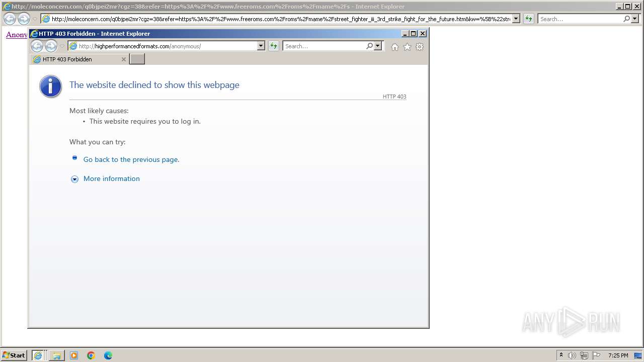
Task: Open the Favorites star icon
Action: (407, 47)
